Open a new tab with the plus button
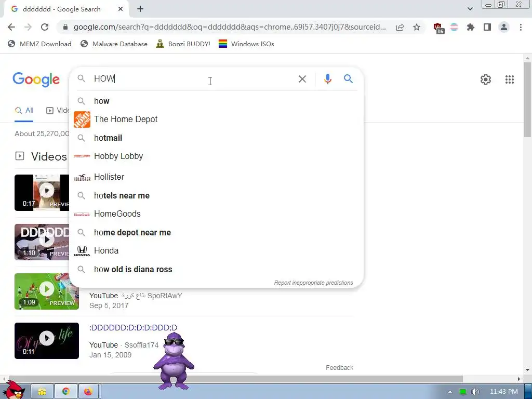532x399 pixels. click(x=140, y=9)
